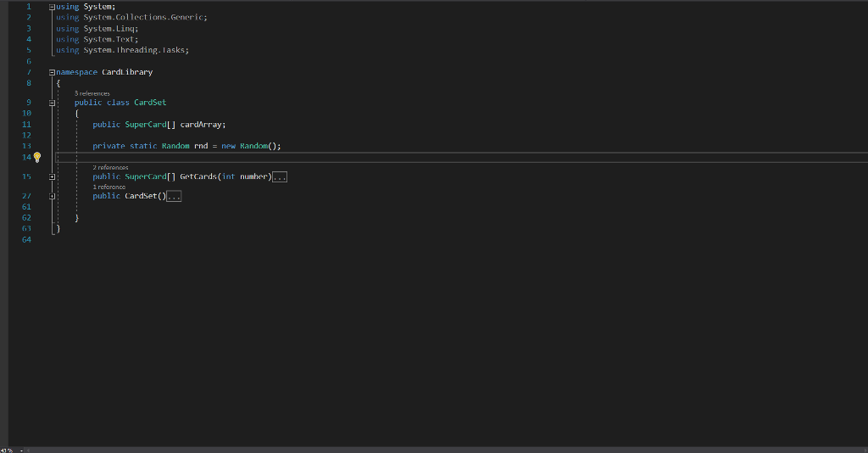
Task: Open '3 references' CodeLens above class CardSet
Action: click(92, 93)
